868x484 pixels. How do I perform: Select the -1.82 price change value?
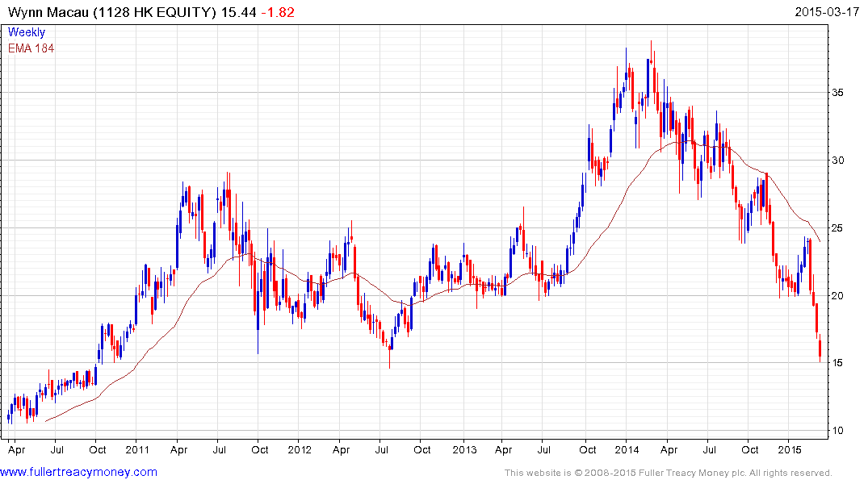pos(277,12)
